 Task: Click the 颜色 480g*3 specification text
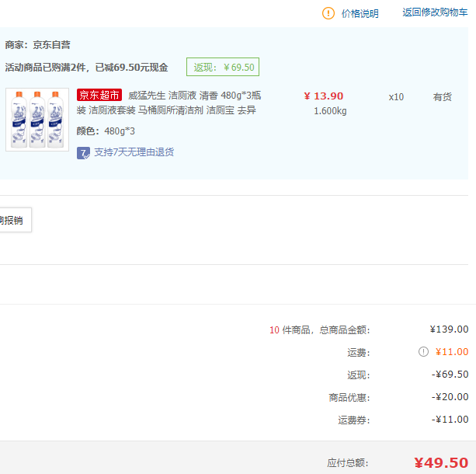(x=106, y=131)
